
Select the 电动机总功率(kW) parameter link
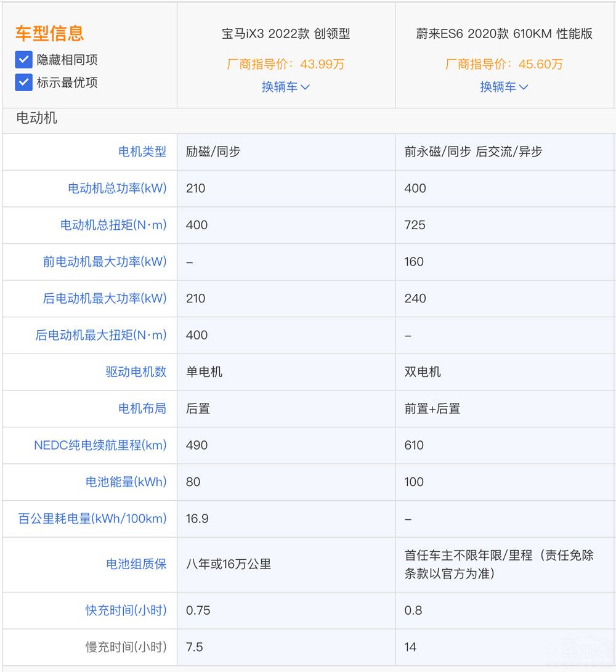coord(117,188)
